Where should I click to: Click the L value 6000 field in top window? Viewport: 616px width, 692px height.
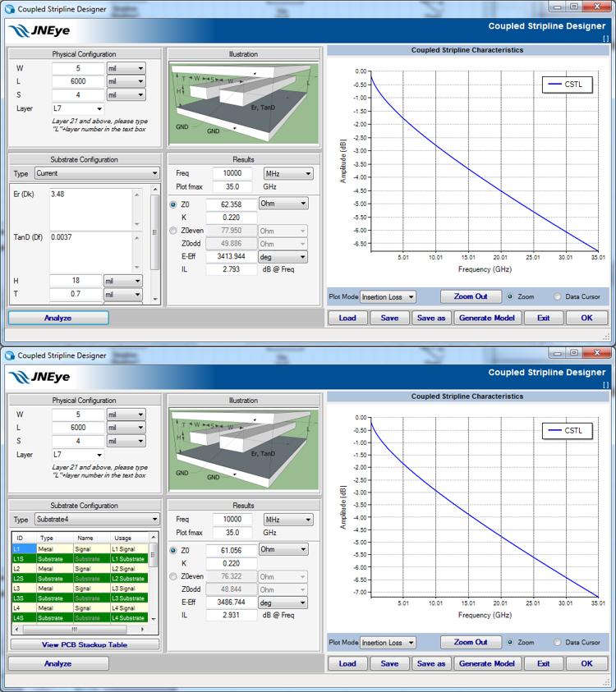pos(78,81)
